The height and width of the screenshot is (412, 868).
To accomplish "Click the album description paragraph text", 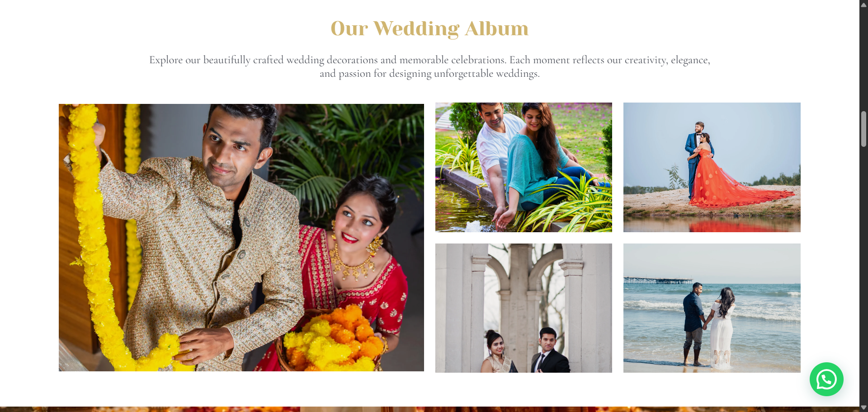I will [x=429, y=67].
